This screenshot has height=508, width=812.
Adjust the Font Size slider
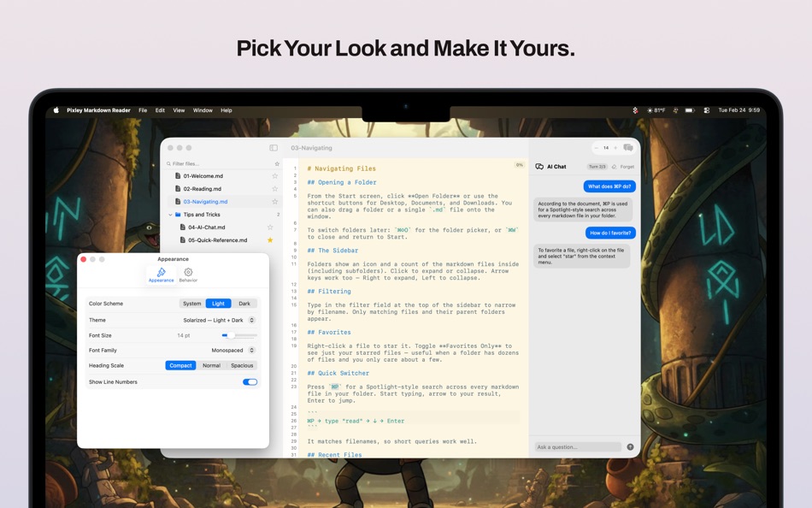coord(232,335)
